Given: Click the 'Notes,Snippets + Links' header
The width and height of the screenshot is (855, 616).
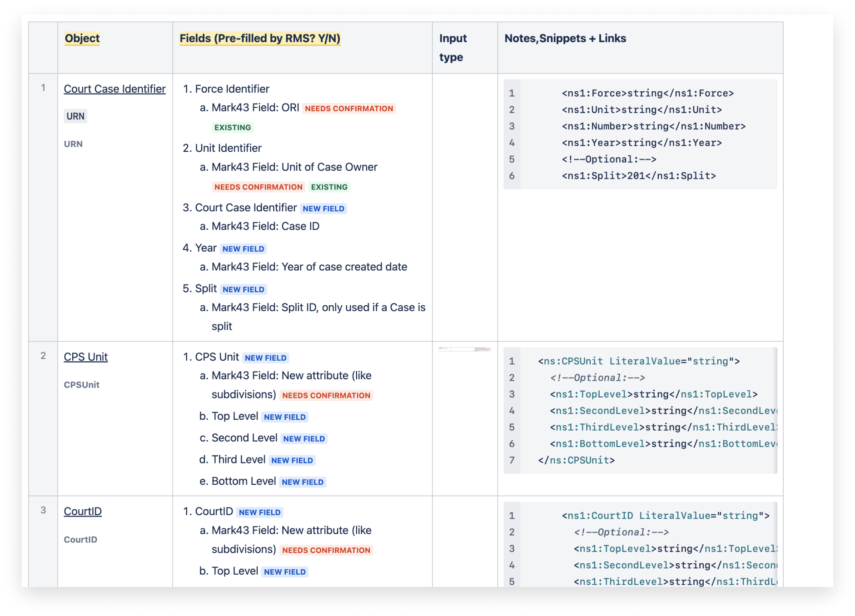Looking at the screenshot, I should pos(565,39).
